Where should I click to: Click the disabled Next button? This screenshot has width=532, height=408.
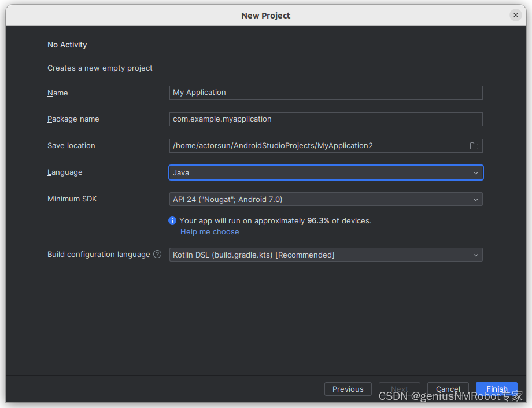(399, 389)
